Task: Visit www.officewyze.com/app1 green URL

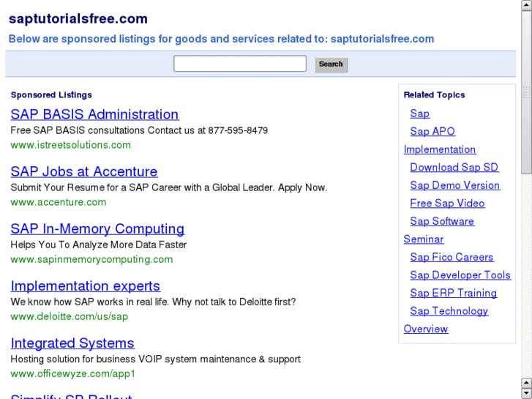Action: tap(73, 374)
